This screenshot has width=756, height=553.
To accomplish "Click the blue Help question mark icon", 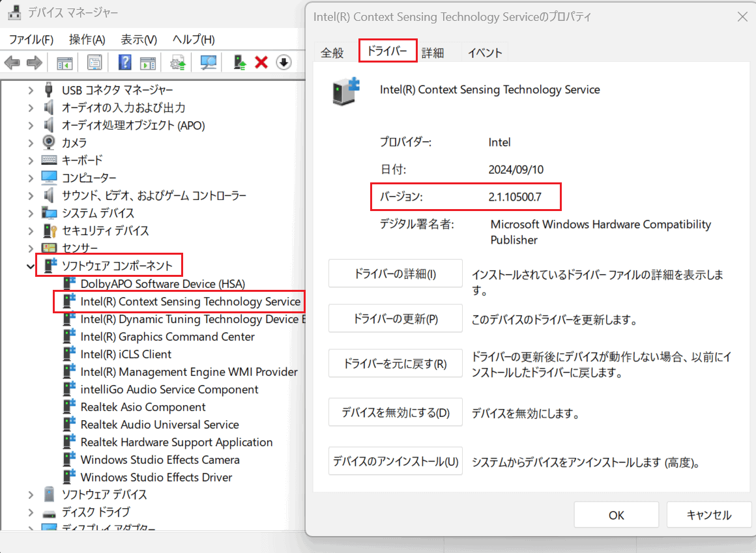I will 125,63.
